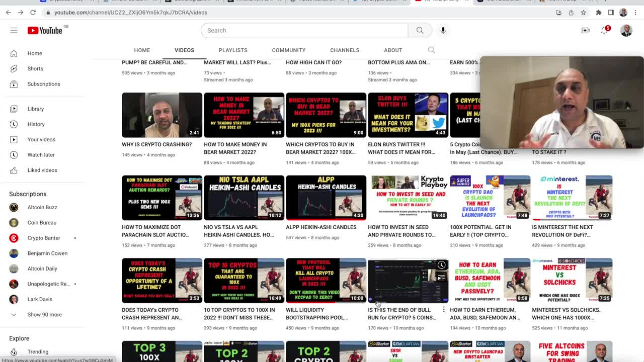Go to the YouTube logo home
644x362 pixels.
(45, 30)
